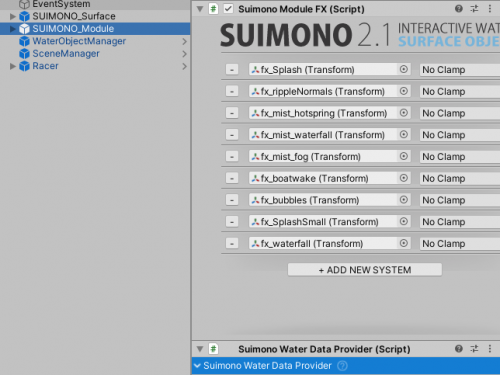Select the EventSystem object in hierarchy

point(61,4)
